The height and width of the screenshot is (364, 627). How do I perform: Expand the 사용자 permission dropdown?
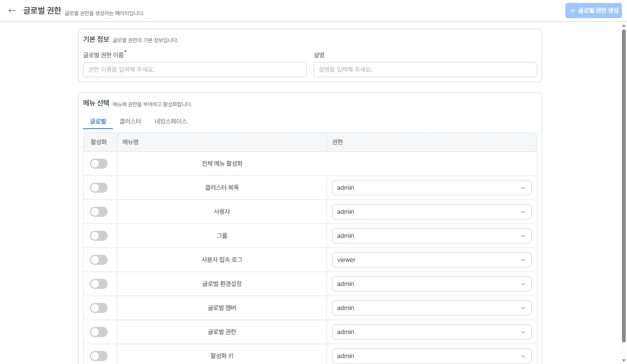click(x=432, y=212)
